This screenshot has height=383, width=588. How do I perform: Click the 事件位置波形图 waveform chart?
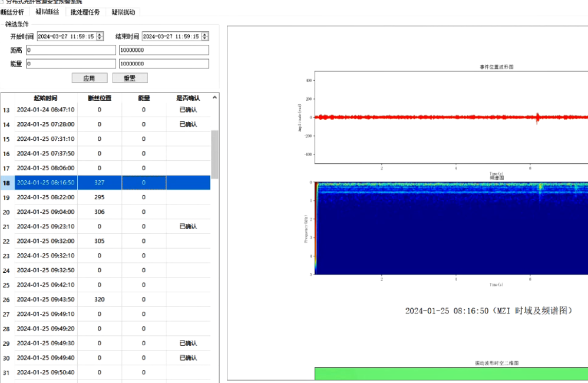(x=451, y=117)
